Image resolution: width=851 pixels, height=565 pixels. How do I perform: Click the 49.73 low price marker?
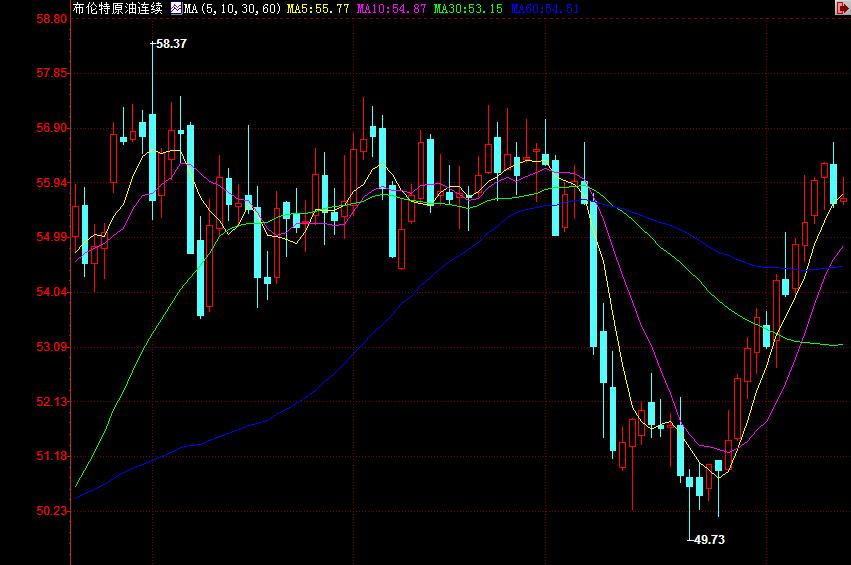coord(709,539)
